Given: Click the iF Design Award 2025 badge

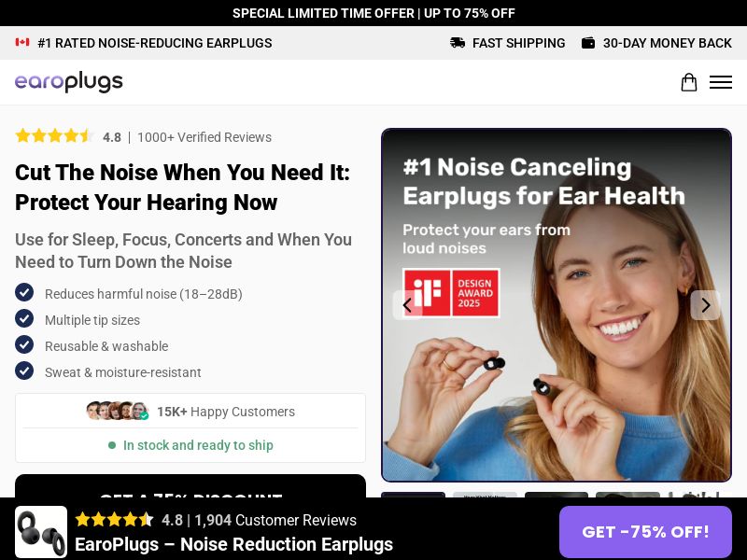Looking at the screenshot, I should [x=451, y=293].
